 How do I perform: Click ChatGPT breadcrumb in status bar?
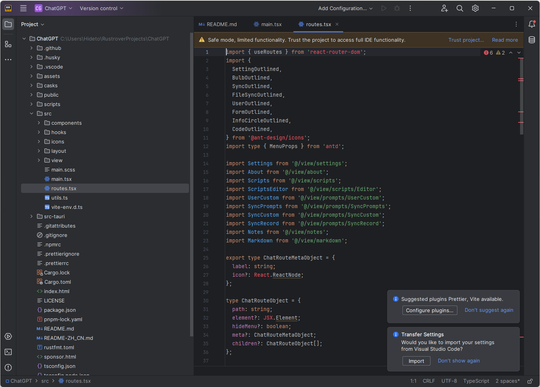pos(19,381)
